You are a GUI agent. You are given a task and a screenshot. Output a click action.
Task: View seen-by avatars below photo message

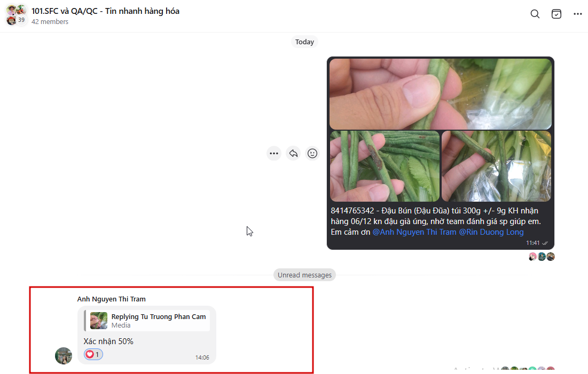click(542, 257)
